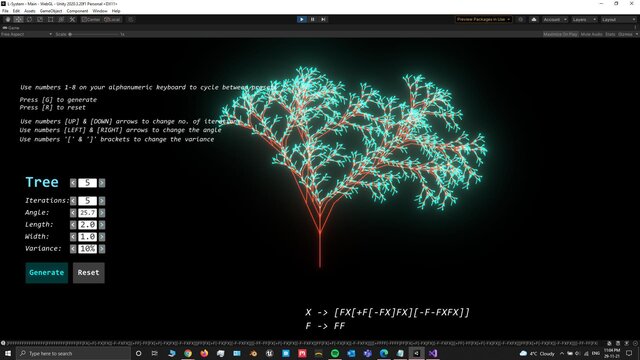Image resolution: width=640 pixels, height=360 pixels.
Task: Click the Iterations value field
Action: tap(87, 201)
